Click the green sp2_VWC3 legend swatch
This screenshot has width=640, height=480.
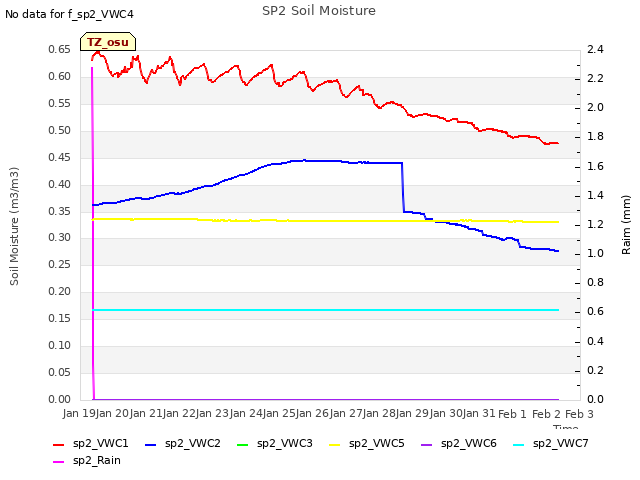(242, 444)
